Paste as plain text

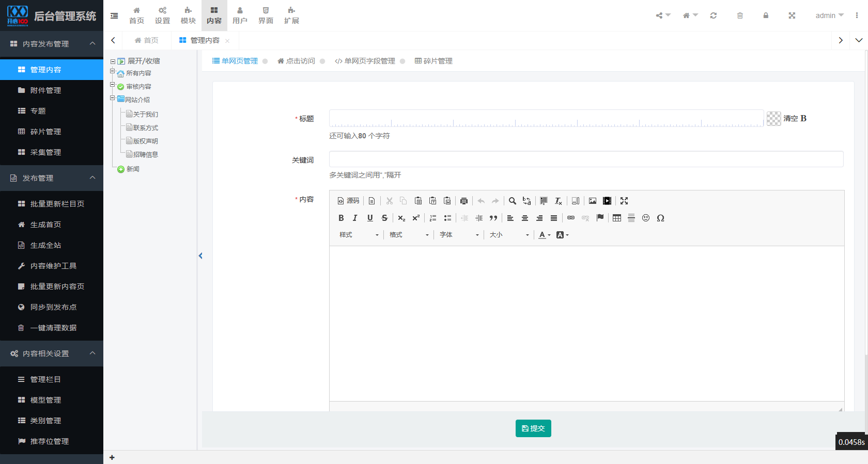click(x=433, y=201)
